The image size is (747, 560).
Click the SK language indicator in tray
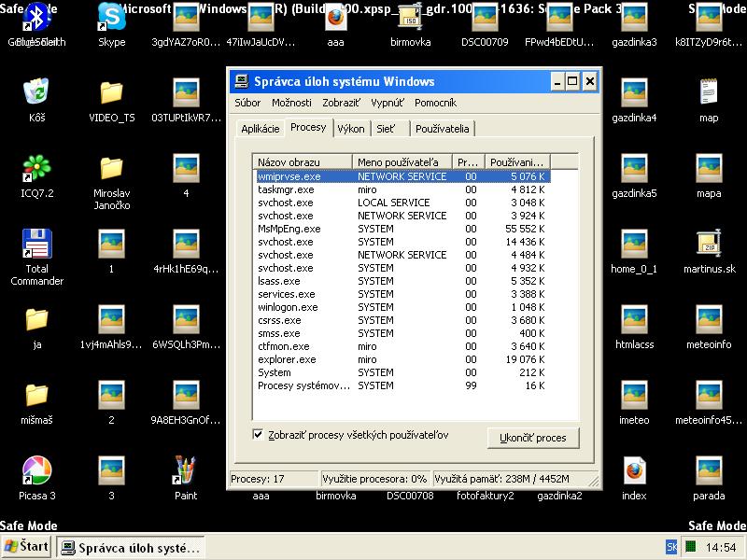(x=671, y=547)
